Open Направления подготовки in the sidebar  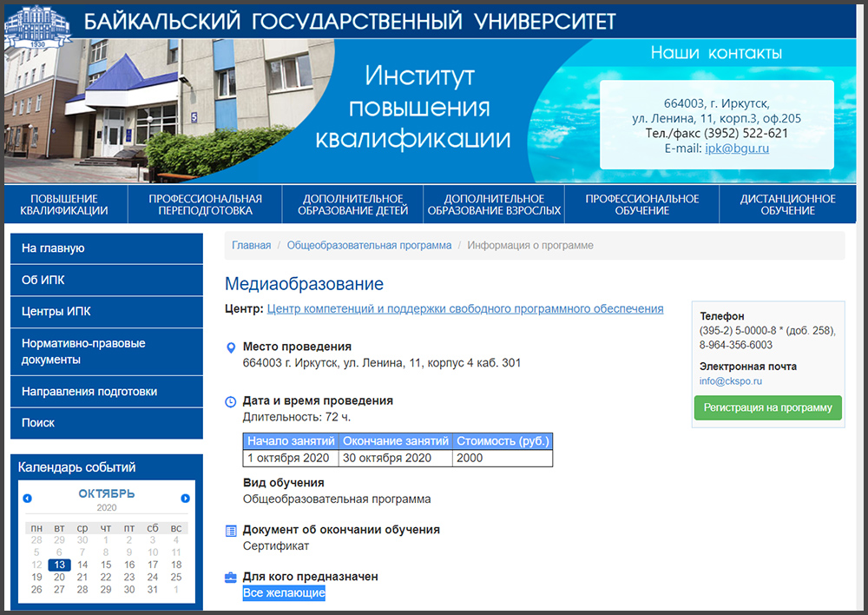pyautogui.click(x=107, y=391)
